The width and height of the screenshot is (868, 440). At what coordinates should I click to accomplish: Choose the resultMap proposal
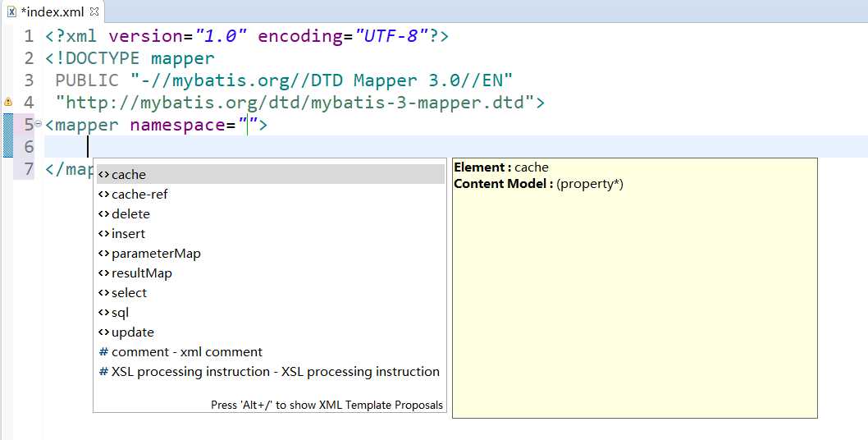point(271,273)
